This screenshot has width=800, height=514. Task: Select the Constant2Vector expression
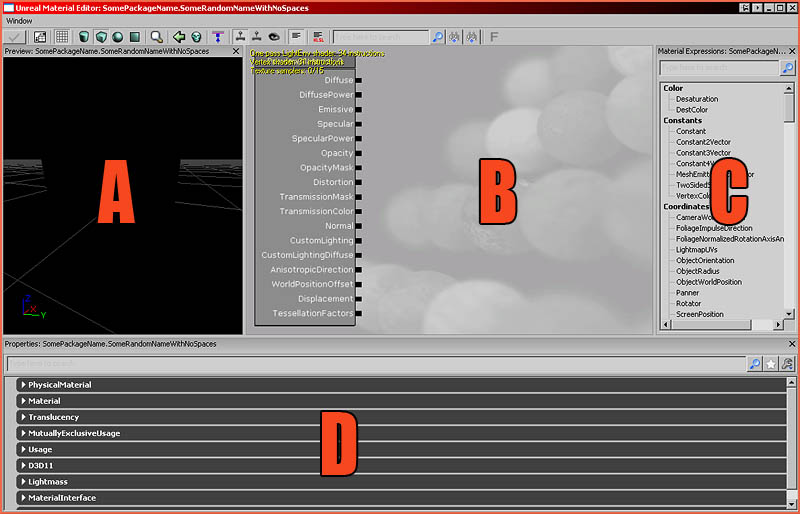[x=703, y=142]
